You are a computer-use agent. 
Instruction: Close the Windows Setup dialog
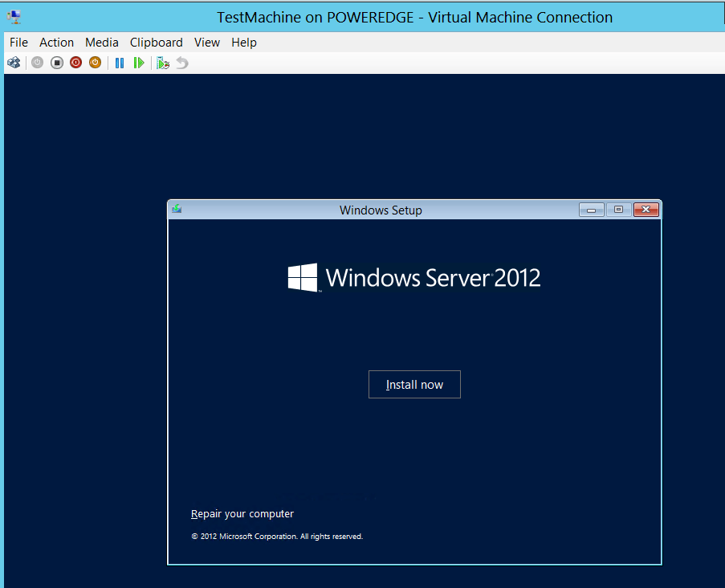coord(646,210)
